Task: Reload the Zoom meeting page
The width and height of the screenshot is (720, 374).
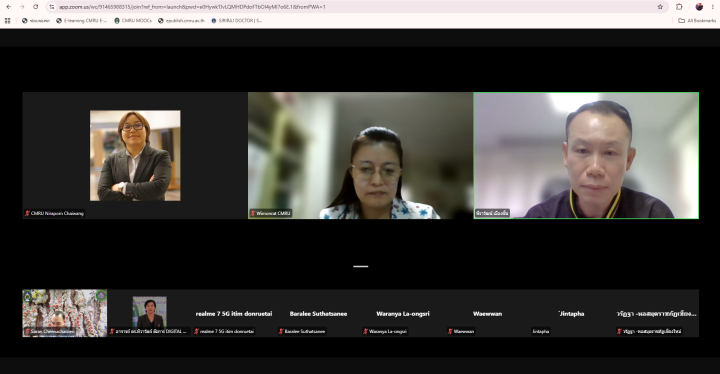Action: pyautogui.click(x=35, y=7)
